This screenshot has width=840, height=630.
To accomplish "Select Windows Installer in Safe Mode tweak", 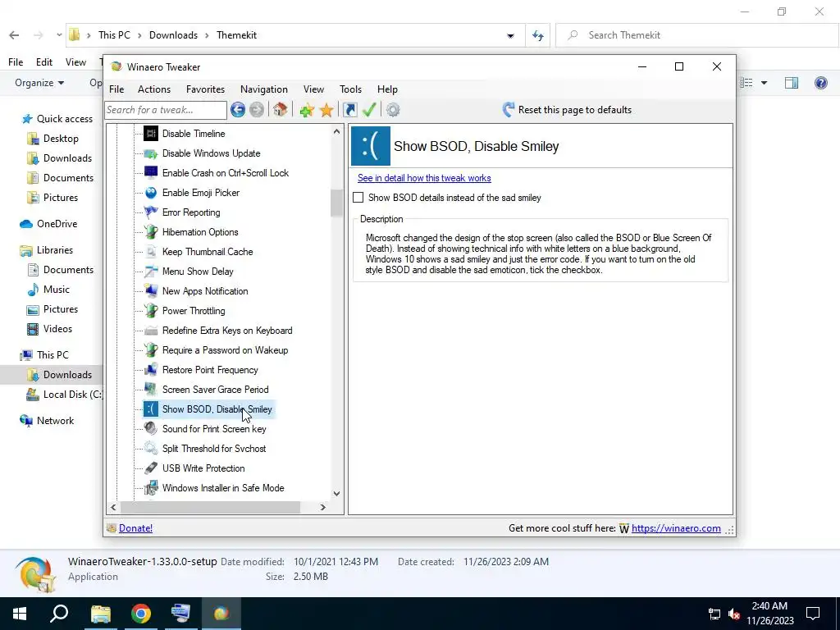I will 223,488.
